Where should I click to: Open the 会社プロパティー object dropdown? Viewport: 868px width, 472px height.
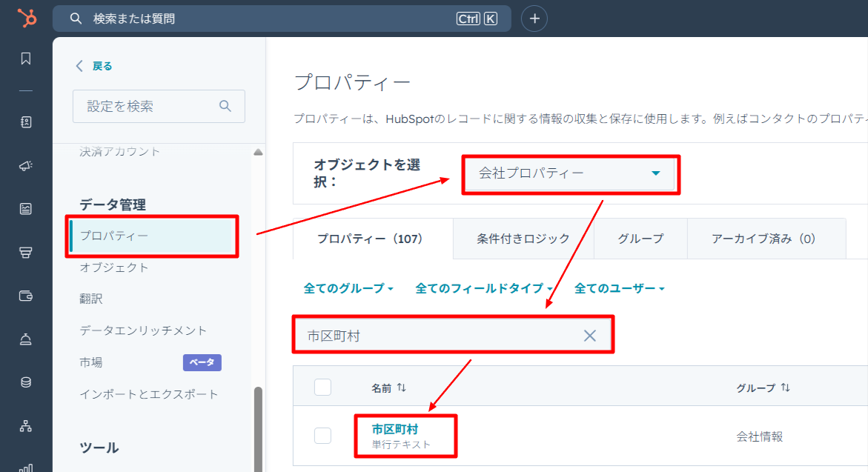[569, 173]
